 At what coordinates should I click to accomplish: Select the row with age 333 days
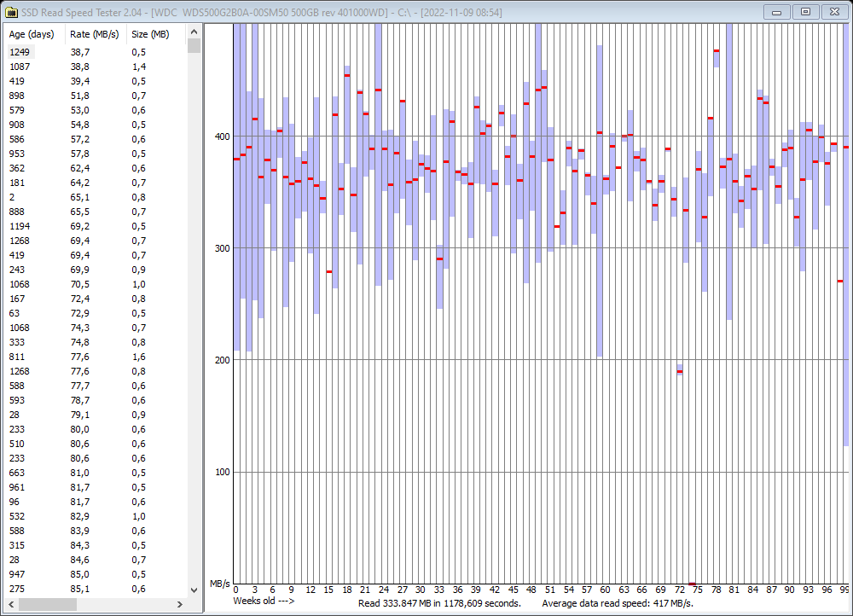(x=96, y=342)
